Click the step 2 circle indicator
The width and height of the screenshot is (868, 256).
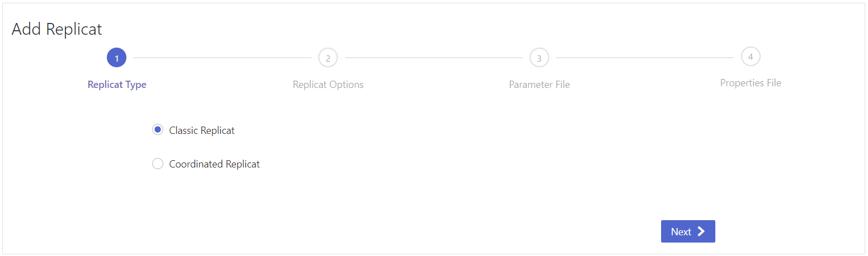[x=328, y=58]
